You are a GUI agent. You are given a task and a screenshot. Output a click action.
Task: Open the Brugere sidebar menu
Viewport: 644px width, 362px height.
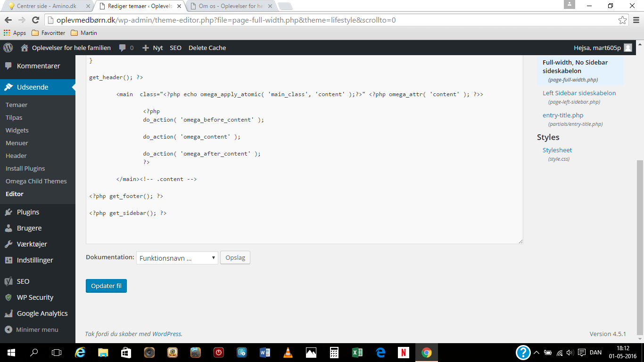[38, 228]
